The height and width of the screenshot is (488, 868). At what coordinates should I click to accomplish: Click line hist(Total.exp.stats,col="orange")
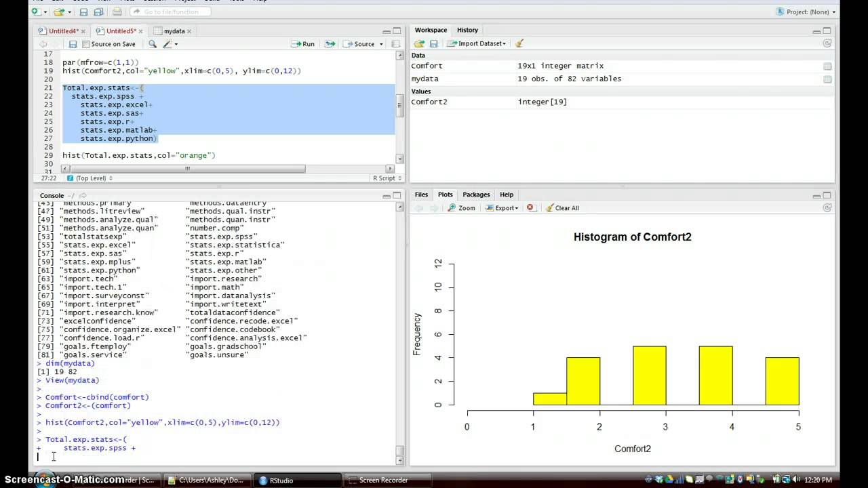138,155
